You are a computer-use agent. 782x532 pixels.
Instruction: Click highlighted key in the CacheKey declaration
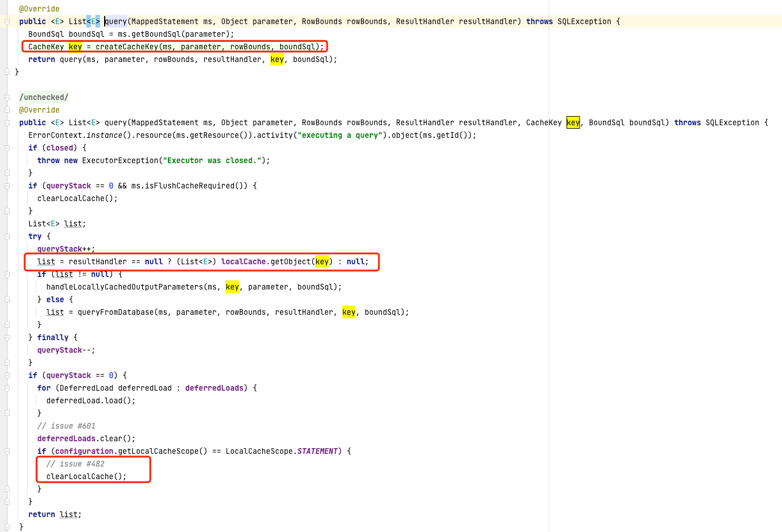click(75, 47)
